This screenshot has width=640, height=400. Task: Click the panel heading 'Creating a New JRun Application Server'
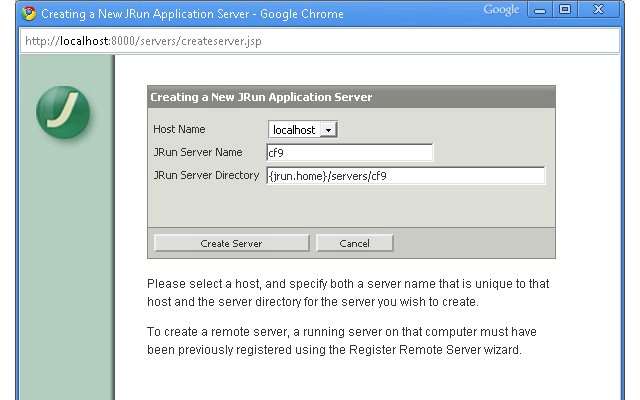click(261, 97)
